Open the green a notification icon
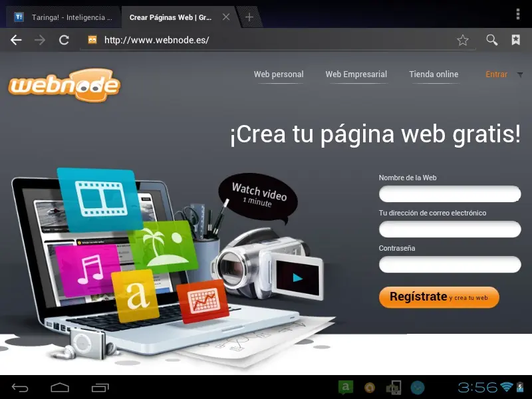 coord(346,387)
